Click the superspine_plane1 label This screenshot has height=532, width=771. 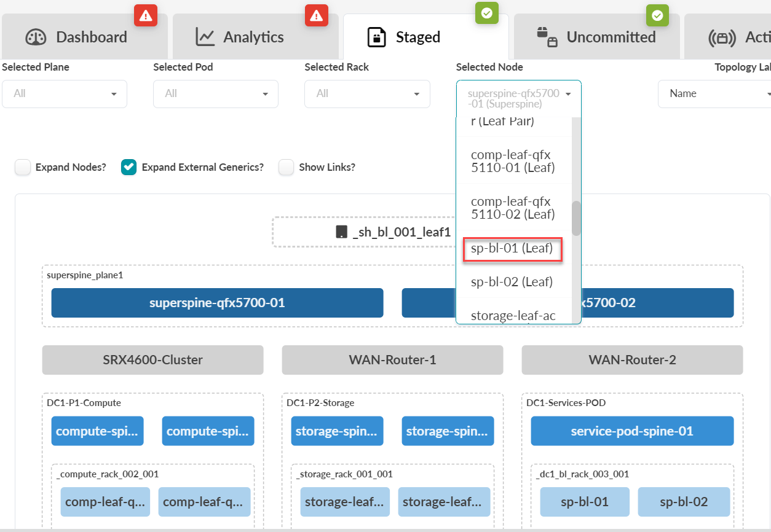pos(85,275)
